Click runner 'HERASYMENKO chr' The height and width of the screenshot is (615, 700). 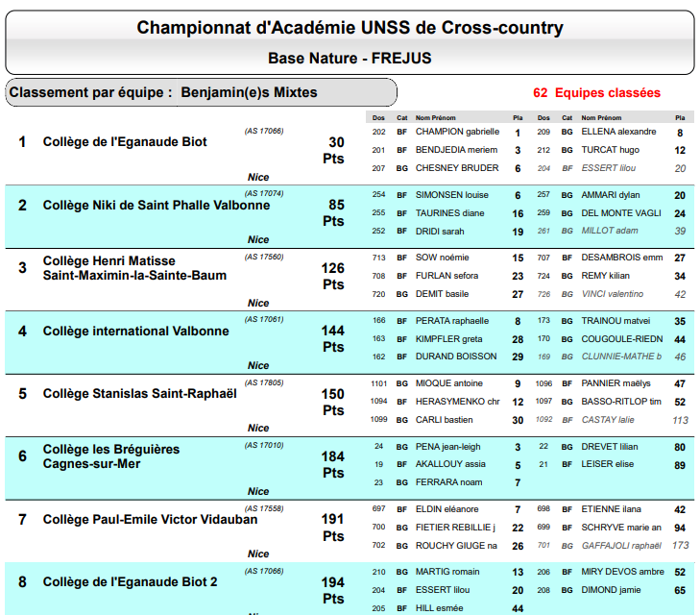[458, 402]
